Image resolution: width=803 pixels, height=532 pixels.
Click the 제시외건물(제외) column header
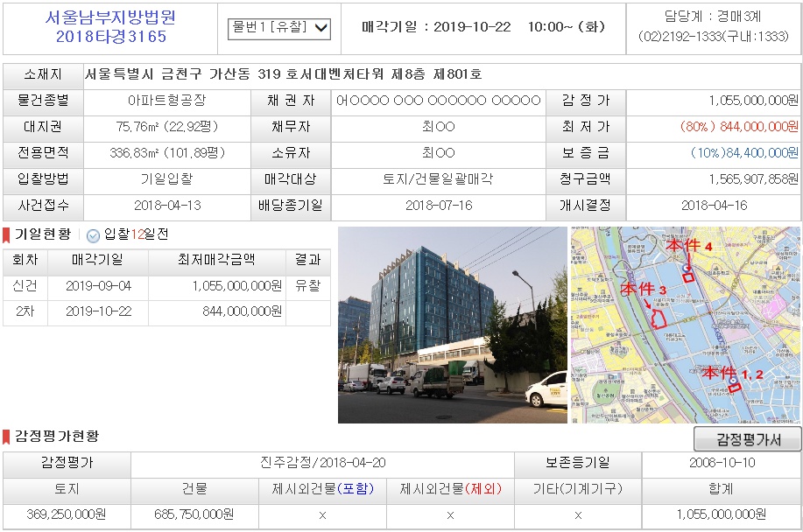click(x=451, y=489)
